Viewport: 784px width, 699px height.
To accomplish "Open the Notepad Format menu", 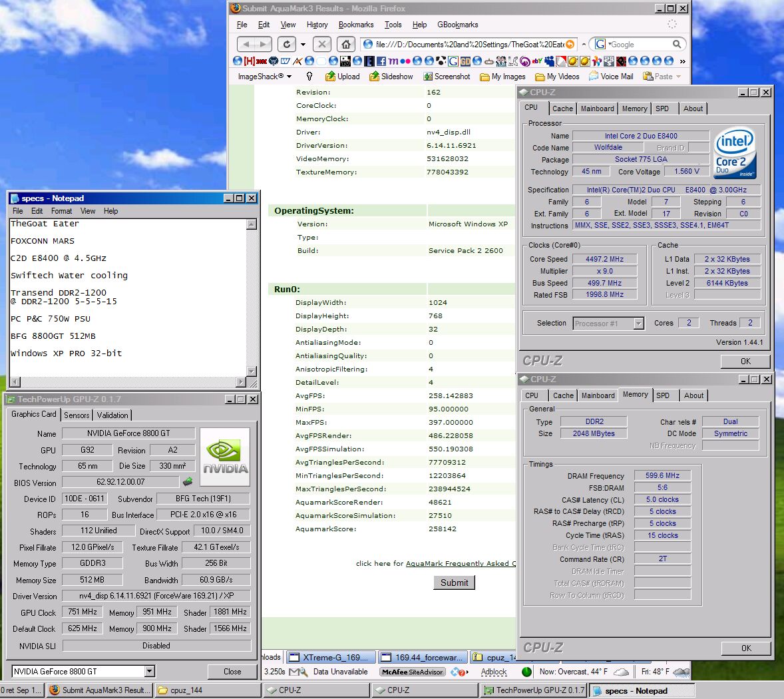I will click(x=61, y=211).
